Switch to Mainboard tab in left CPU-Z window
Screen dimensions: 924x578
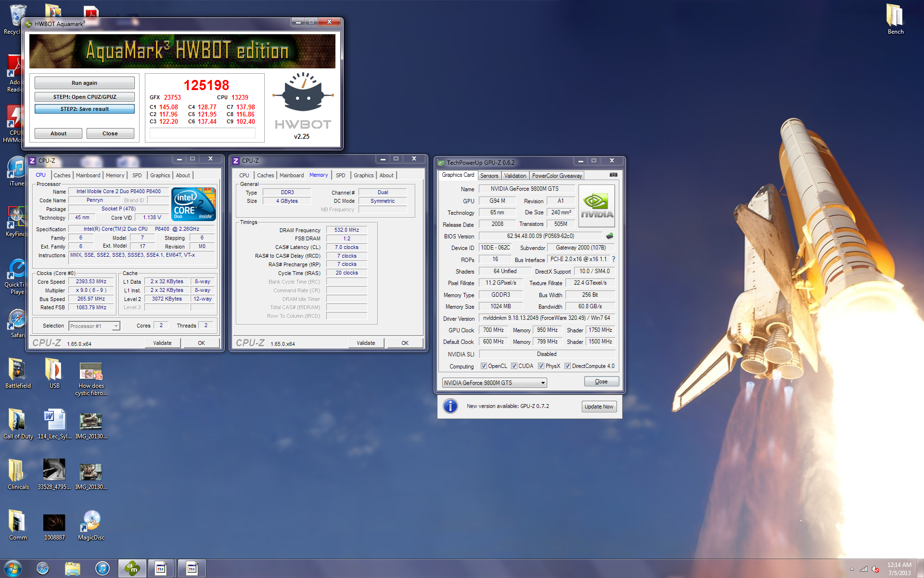point(88,175)
